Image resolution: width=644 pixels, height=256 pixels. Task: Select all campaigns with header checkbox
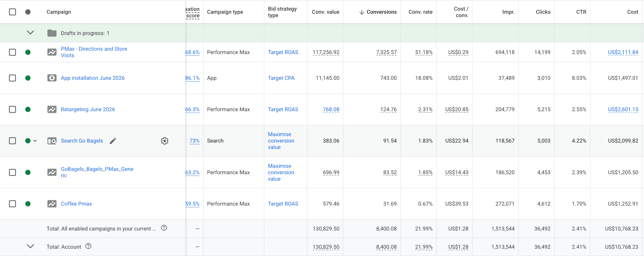(12, 12)
